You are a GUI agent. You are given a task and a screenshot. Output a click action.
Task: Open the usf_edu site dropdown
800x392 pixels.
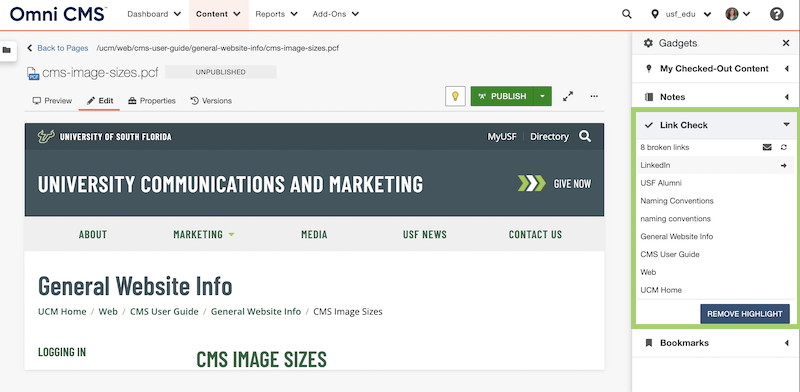(688, 14)
